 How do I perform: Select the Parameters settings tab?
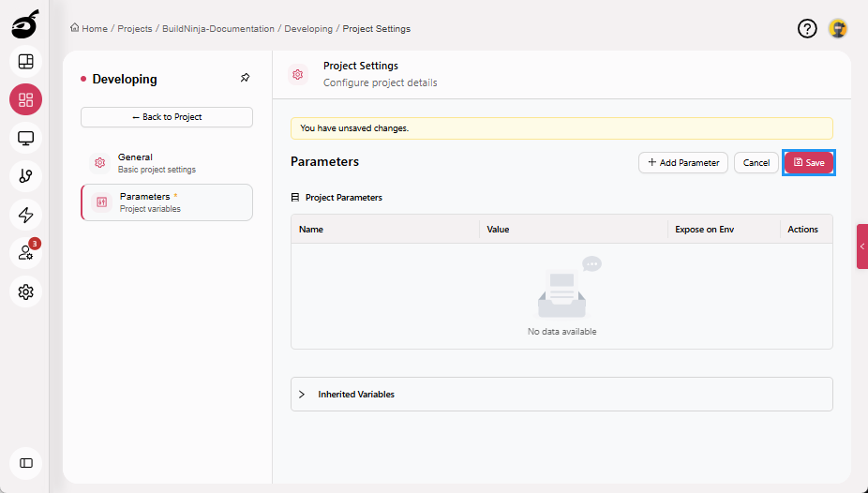(x=167, y=202)
